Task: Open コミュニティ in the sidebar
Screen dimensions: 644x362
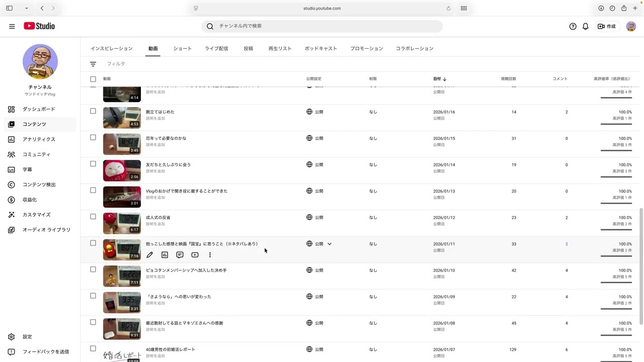Action: [x=40, y=154]
